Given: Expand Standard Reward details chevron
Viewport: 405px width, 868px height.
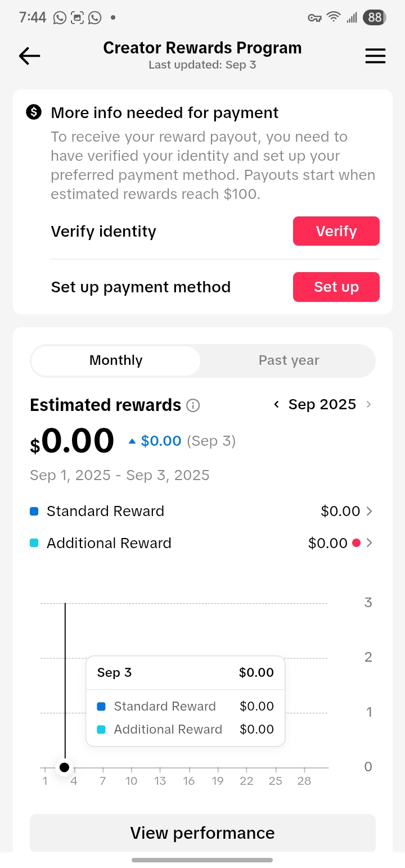Looking at the screenshot, I should (370, 511).
